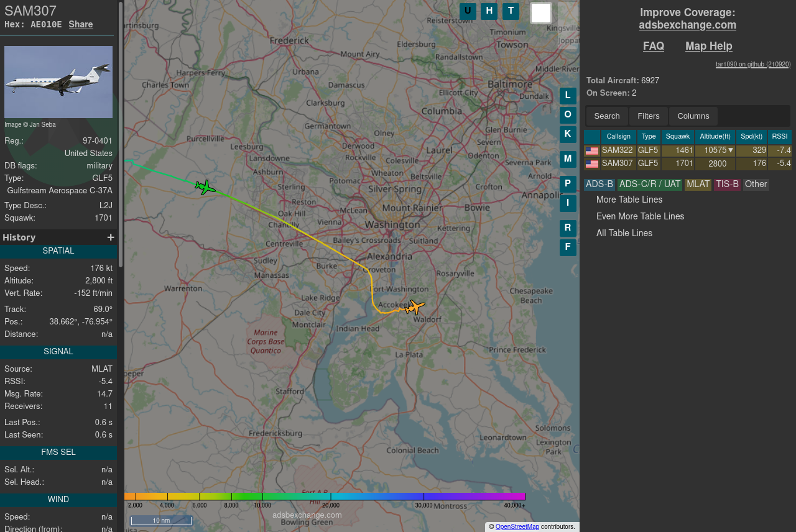Toggle the ADS-B source filter
796x532 pixels.
tap(599, 185)
